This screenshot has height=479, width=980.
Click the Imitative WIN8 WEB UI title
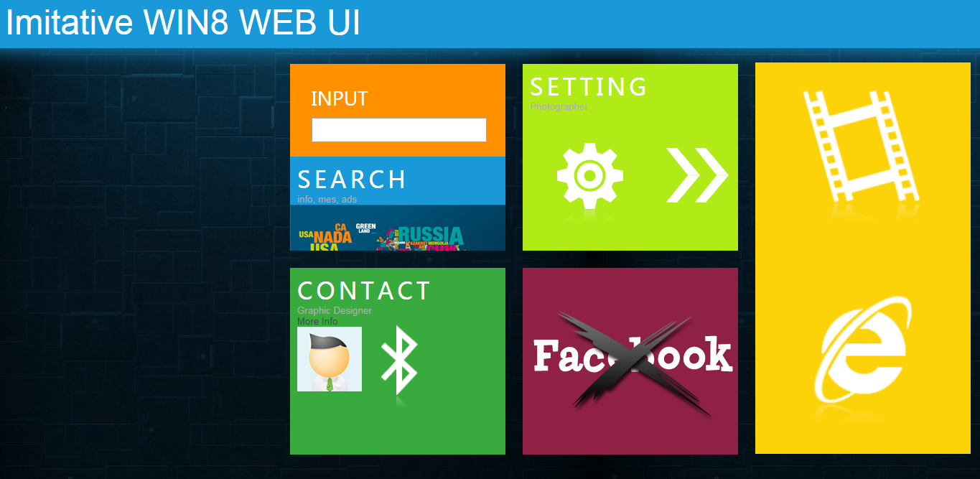183,23
